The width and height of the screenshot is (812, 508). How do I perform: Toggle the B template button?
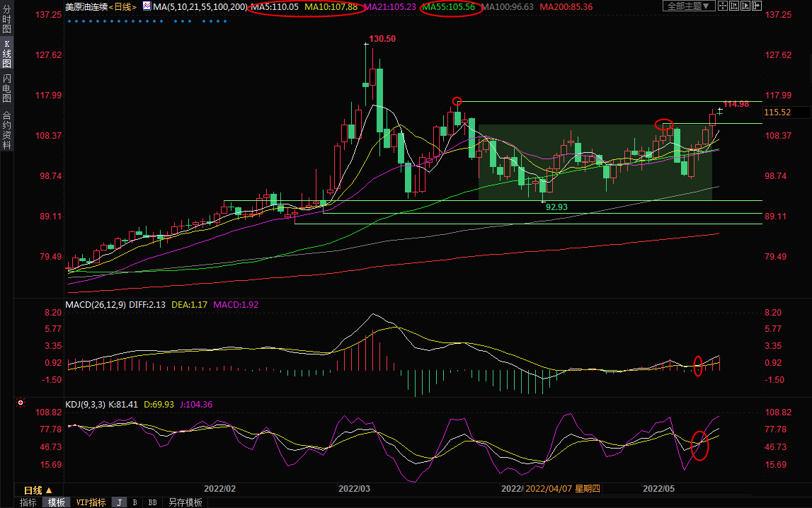135,502
